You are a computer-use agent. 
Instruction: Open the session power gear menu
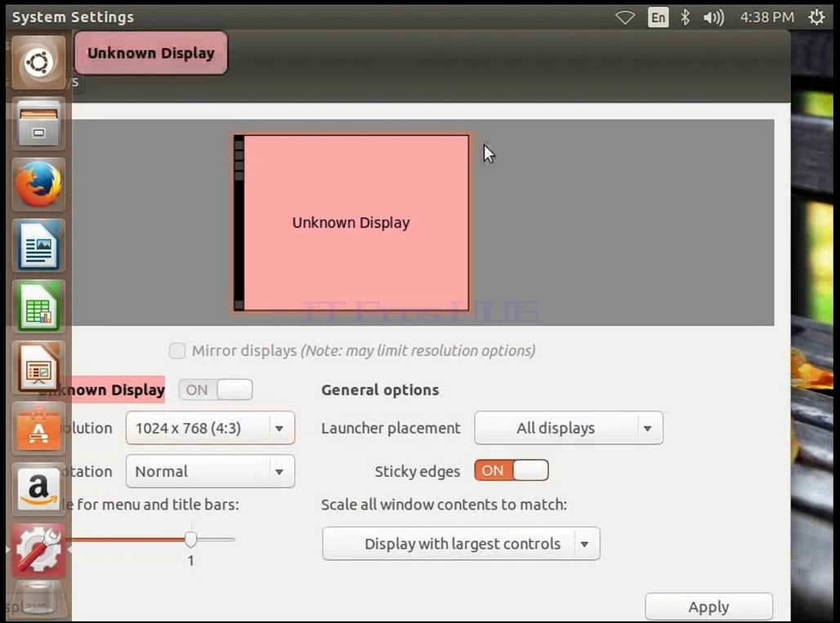point(816,18)
